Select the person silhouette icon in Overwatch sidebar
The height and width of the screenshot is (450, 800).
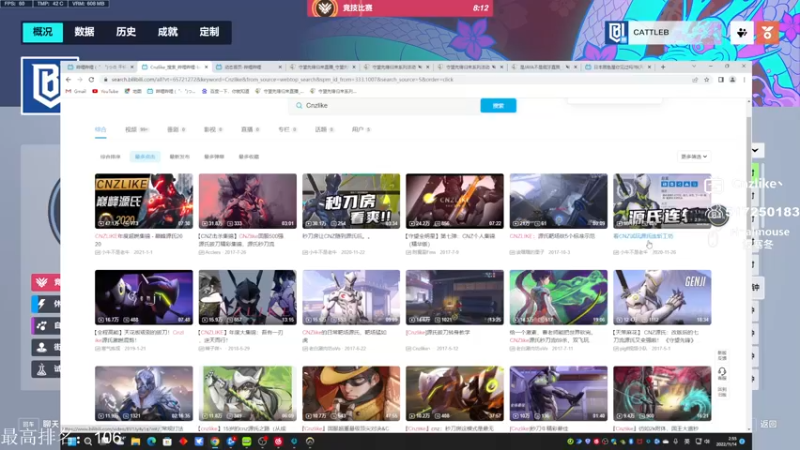click(42, 347)
